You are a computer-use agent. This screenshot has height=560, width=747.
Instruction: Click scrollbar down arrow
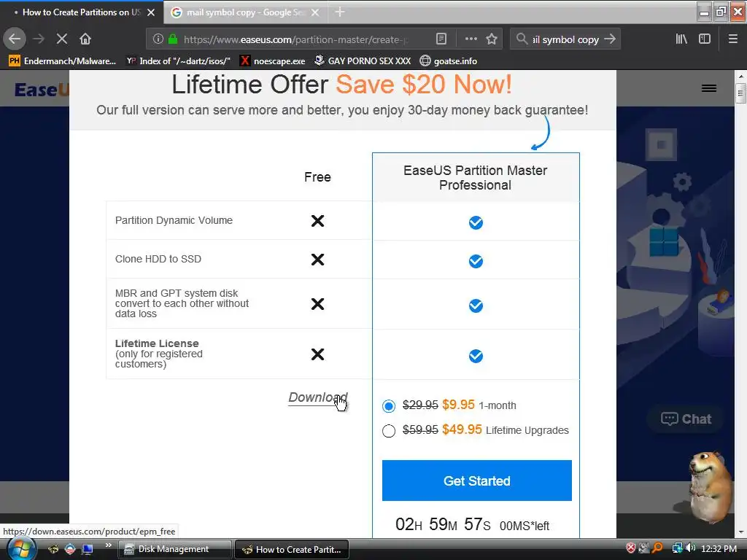click(x=741, y=532)
